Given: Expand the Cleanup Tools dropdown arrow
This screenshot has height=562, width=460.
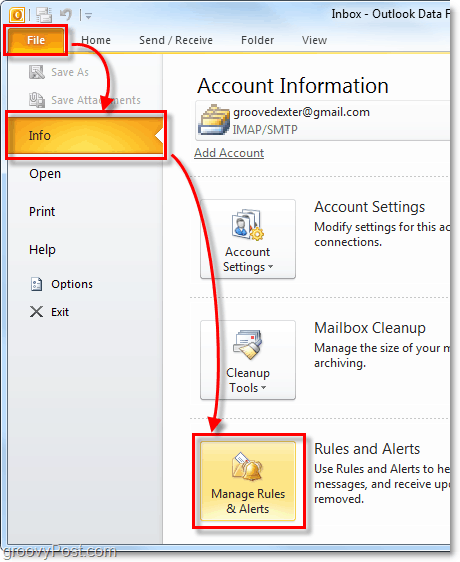Looking at the screenshot, I should [x=264, y=387].
